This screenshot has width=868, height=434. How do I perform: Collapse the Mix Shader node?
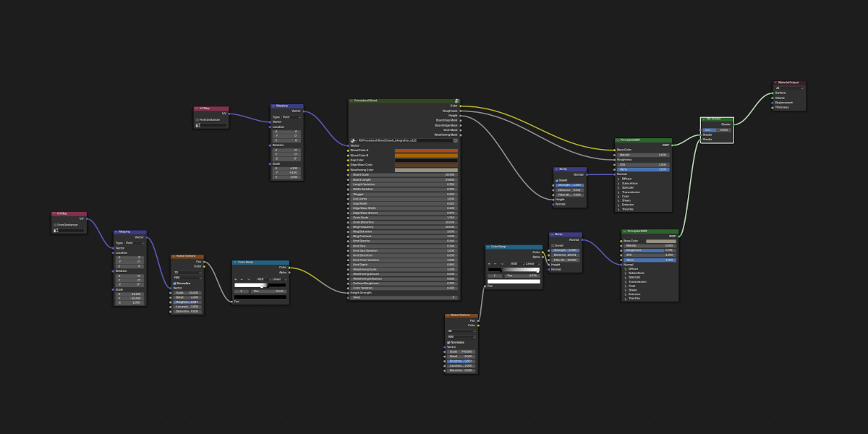(x=705, y=119)
